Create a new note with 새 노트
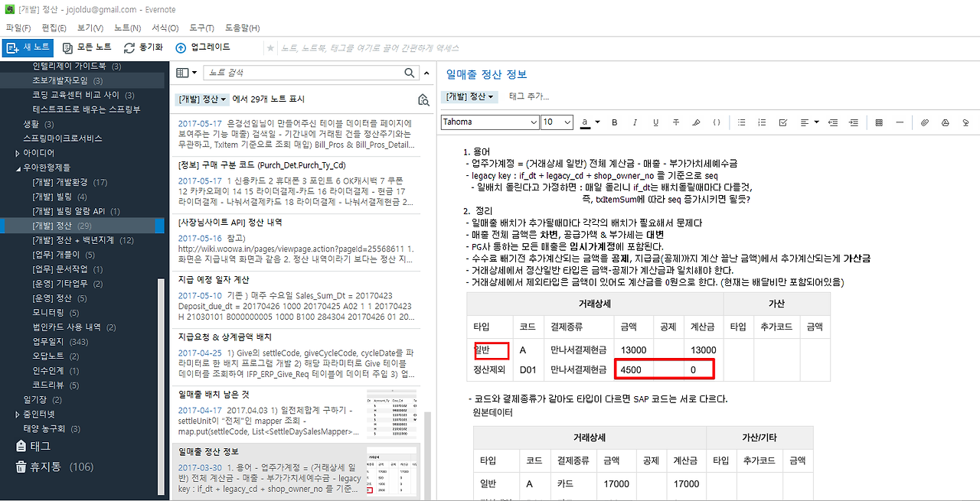Viewport: 980px width, 501px height. coord(28,47)
